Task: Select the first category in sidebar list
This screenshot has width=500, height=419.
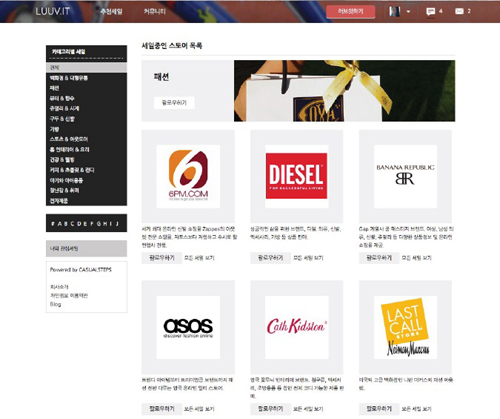Action: [x=86, y=68]
